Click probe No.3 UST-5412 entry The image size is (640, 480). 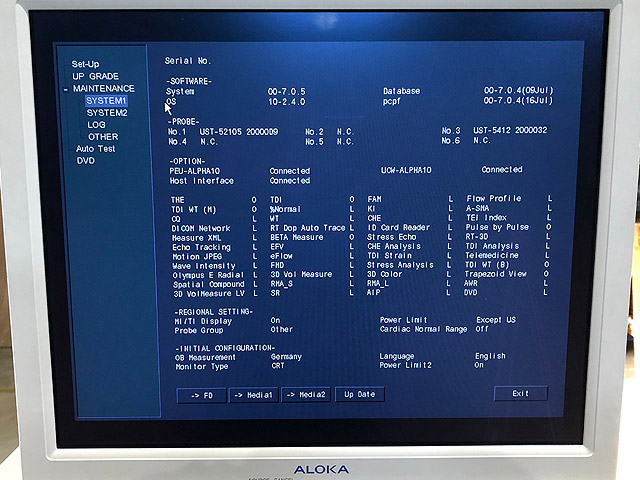coord(494,130)
